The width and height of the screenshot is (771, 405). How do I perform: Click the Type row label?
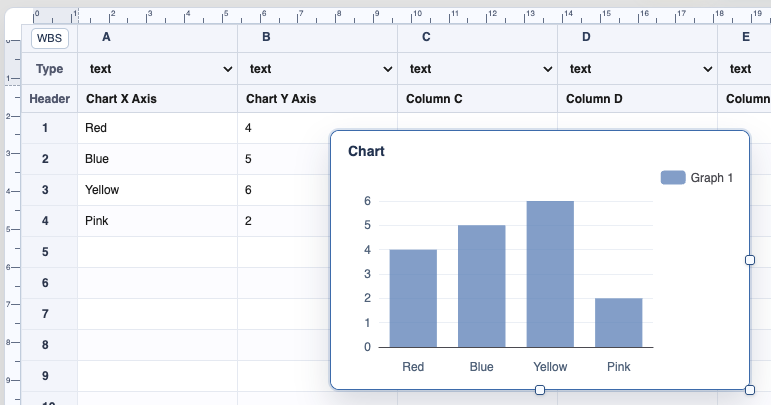pyautogui.click(x=49, y=69)
